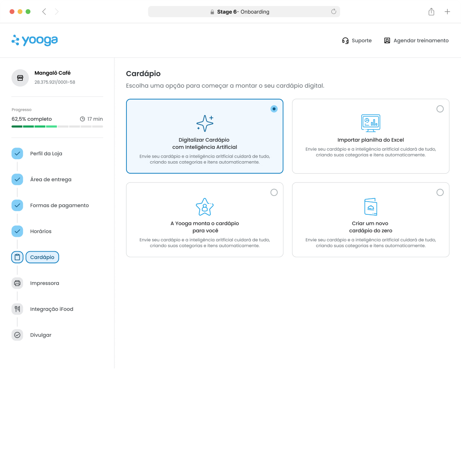This screenshot has height=476, width=461.
Task: Click the browser address bar
Action: click(x=243, y=12)
